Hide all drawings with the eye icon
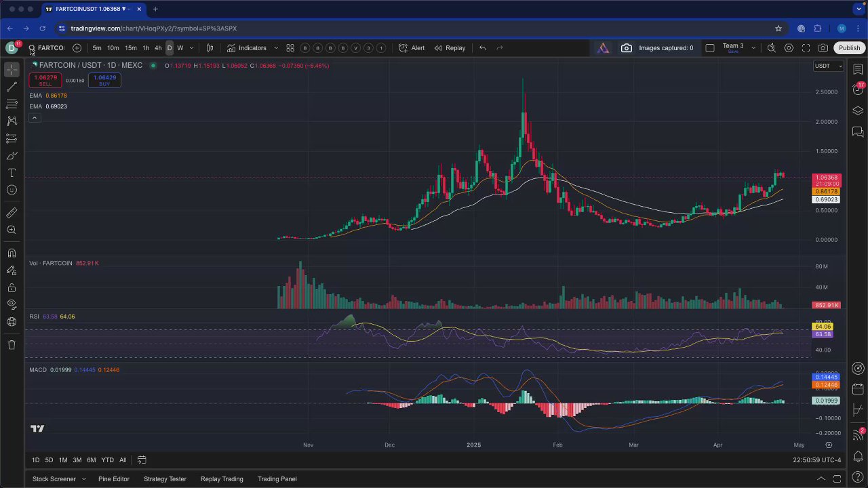Screen dimensions: 868x488 (12, 304)
